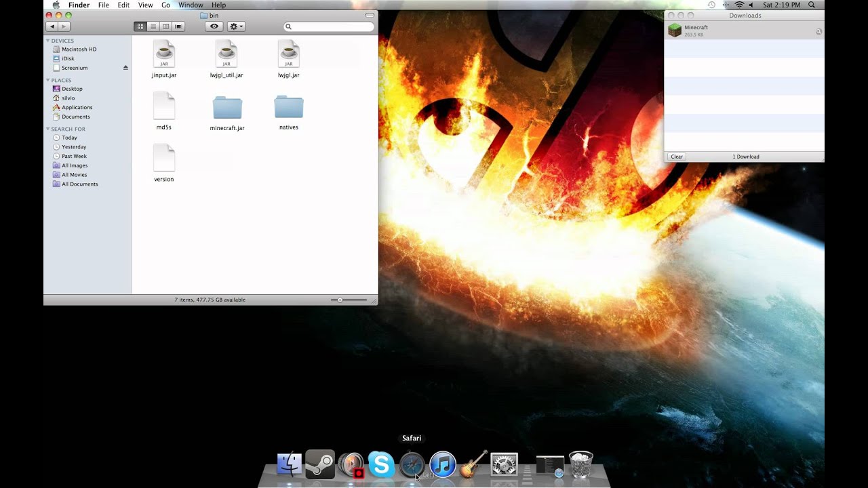This screenshot has width=868, height=488.
Task: Open the Window menu
Action: click(x=191, y=5)
